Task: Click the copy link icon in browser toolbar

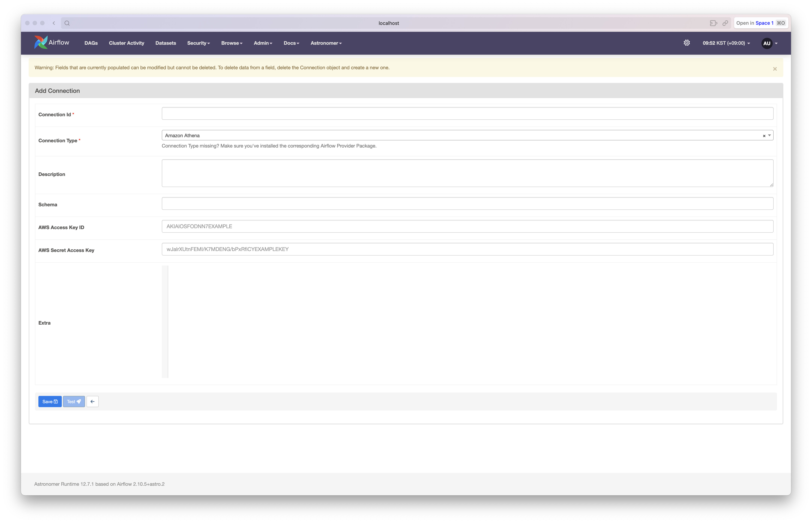Action: pos(725,23)
